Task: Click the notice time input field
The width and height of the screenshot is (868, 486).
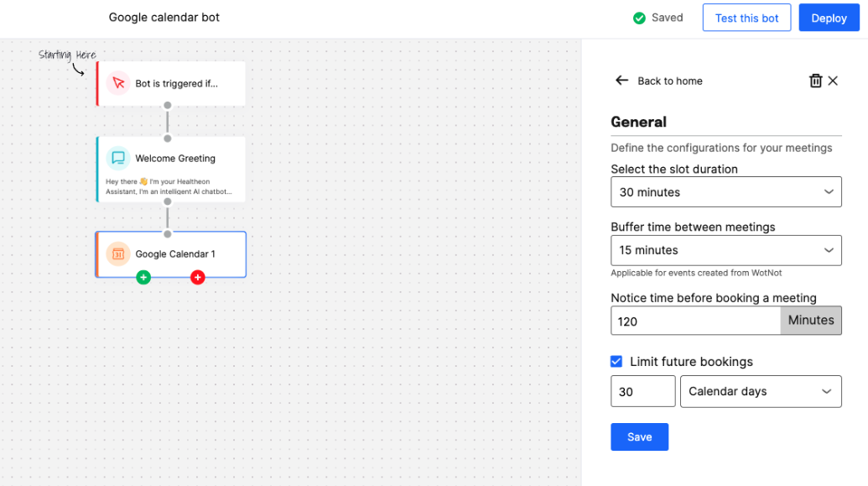Action: click(x=695, y=321)
